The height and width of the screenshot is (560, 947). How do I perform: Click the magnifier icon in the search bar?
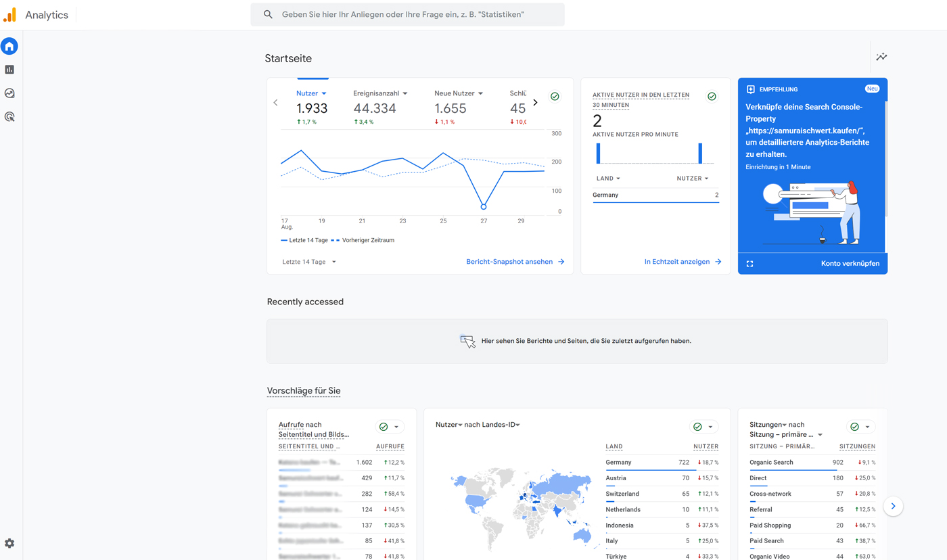(268, 14)
